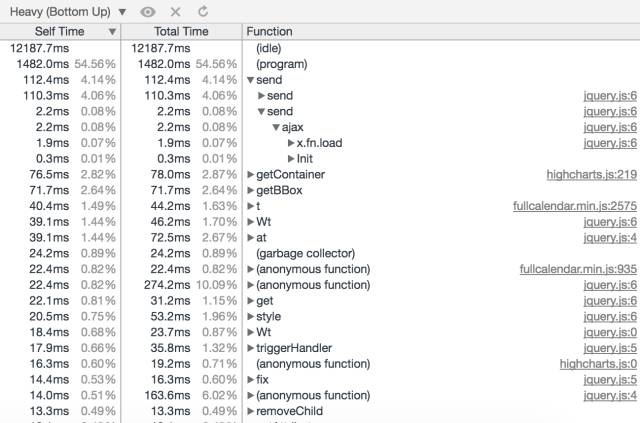Open jquery.js:0 link on Wt row
640x423 pixels.
point(610,332)
